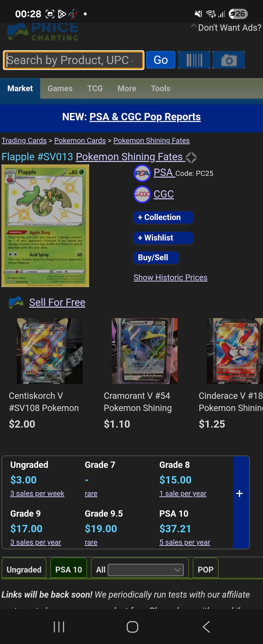
Task: Tap the PriceCharting logo in header
Action: pos(43,32)
